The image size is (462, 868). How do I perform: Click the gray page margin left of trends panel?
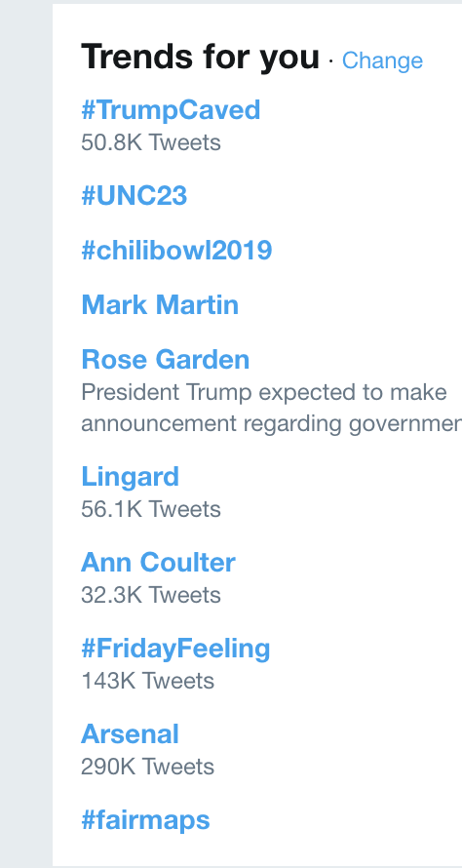[x=26, y=434]
